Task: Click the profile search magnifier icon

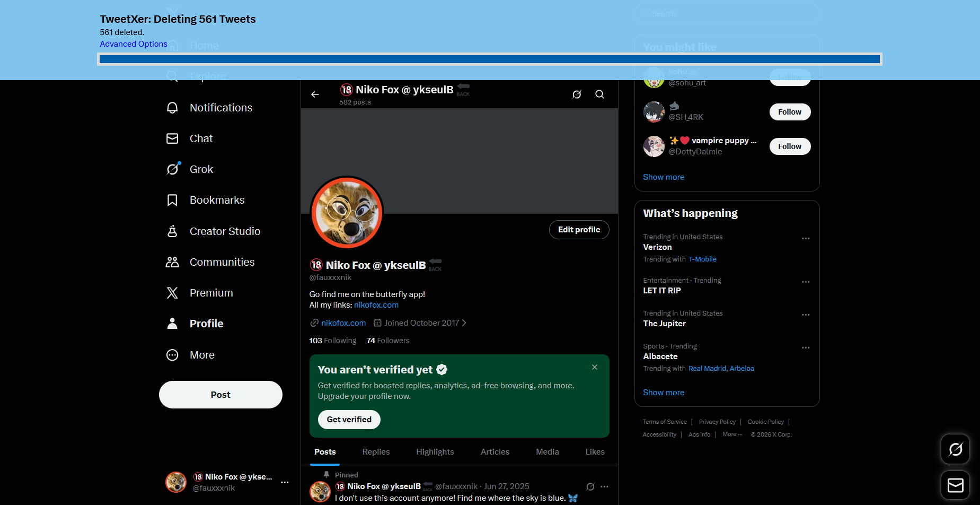Action: pos(599,94)
